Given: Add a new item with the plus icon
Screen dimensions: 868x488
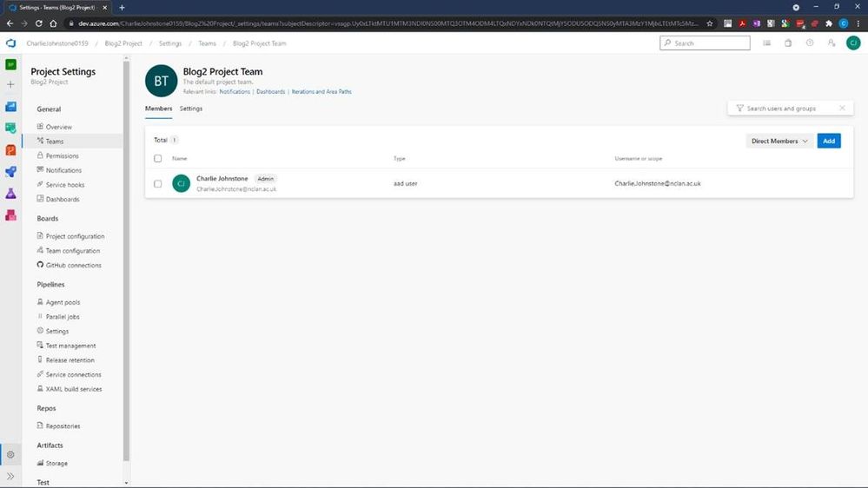Looking at the screenshot, I should [x=10, y=84].
